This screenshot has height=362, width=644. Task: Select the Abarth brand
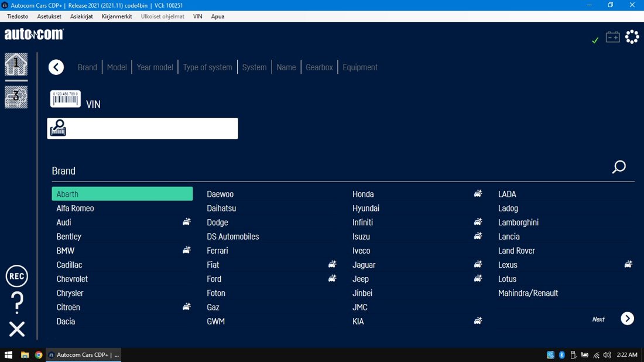point(122,194)
